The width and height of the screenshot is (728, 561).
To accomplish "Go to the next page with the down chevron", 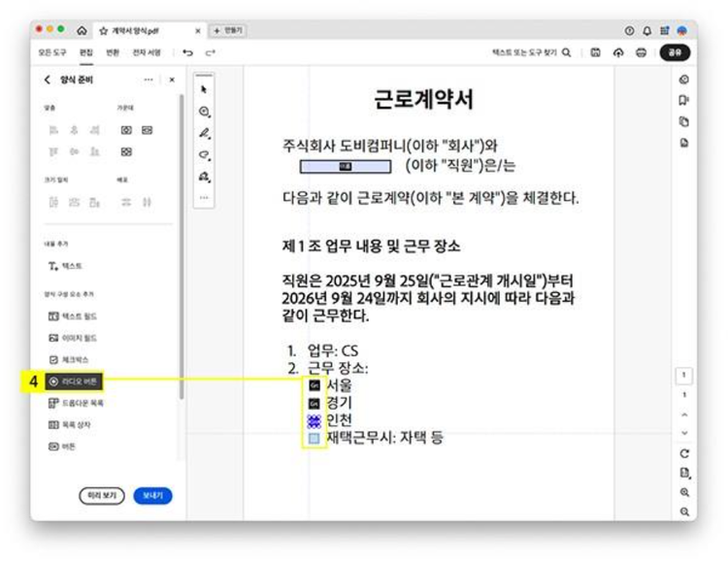I will point(684,433).
